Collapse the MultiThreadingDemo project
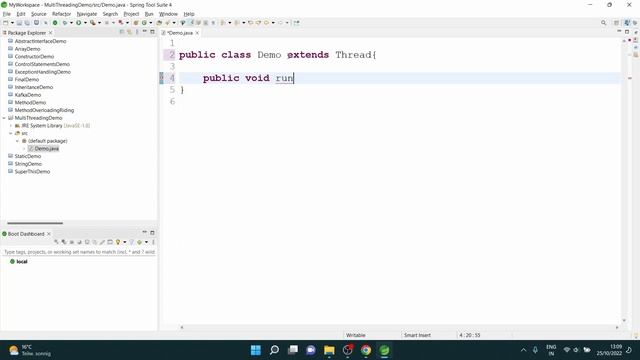This screenshot has height=360, width=640. 4,118
